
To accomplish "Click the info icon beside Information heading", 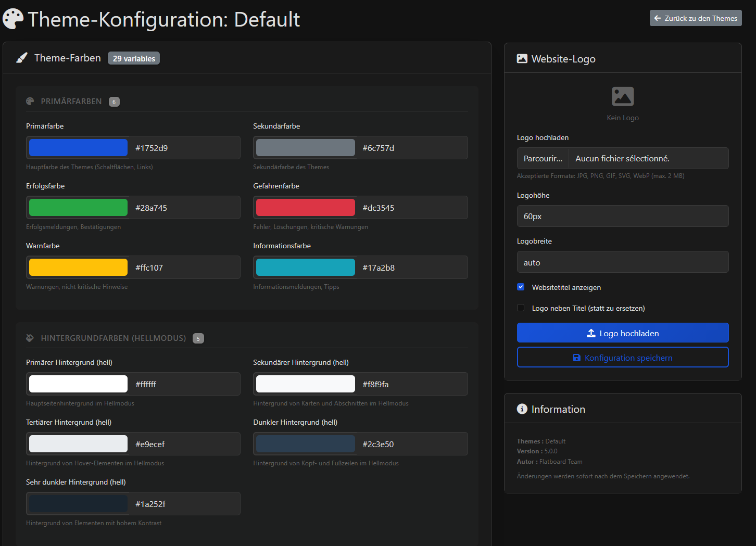I will (522, 409).
